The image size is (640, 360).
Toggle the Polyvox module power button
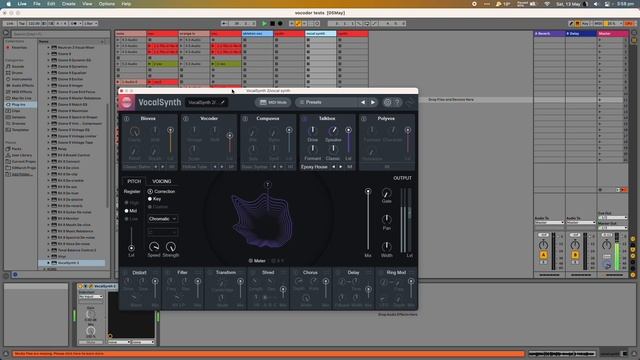pyautogui.click(x=364, y=119)
